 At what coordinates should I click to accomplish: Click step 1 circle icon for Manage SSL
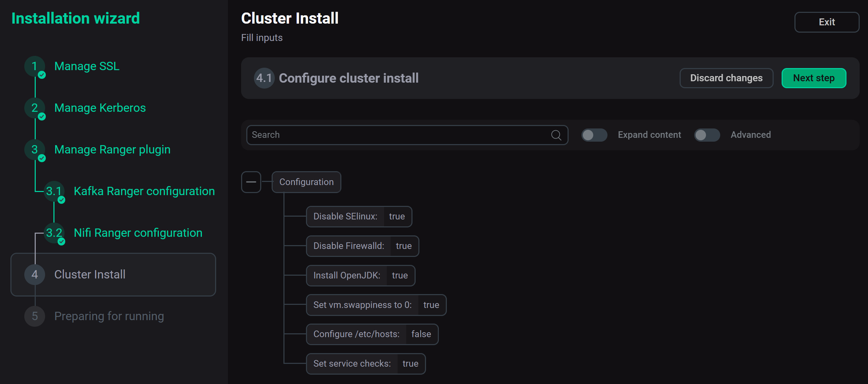35,66
